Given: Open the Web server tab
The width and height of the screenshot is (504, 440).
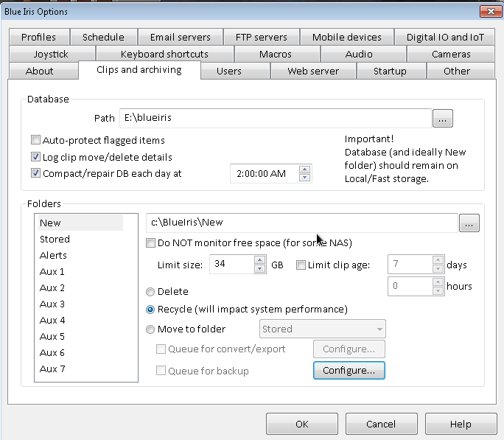Looking at the screenshot, I should (x=312, y=71).
